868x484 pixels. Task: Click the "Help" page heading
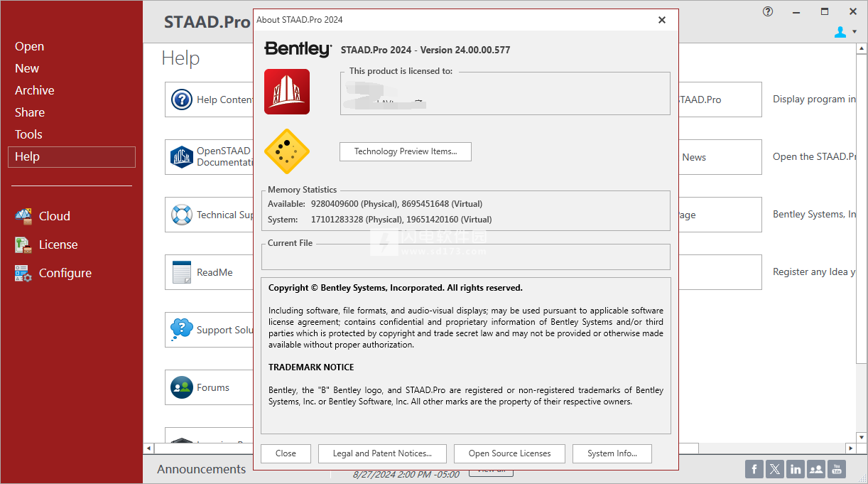(180, 58)
